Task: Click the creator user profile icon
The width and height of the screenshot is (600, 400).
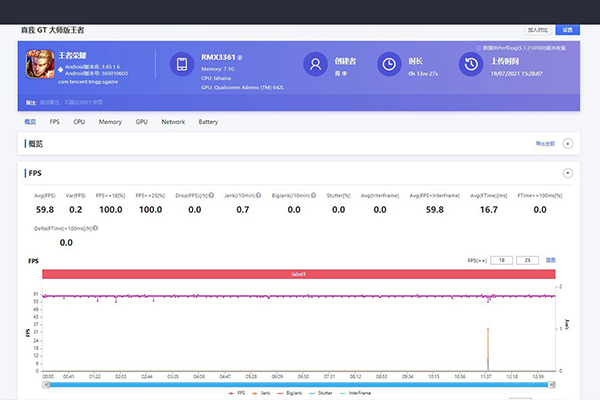Action: click(x=316, y=65)
